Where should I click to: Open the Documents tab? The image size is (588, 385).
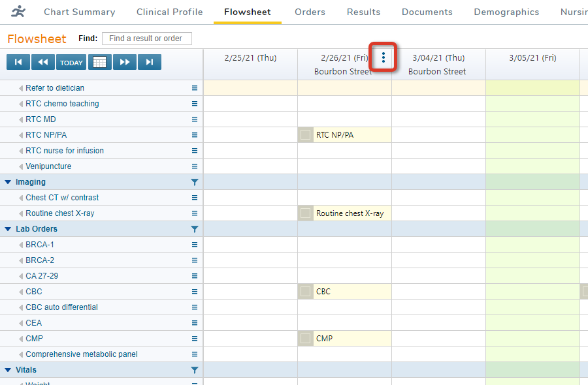(x=427, y=12)
